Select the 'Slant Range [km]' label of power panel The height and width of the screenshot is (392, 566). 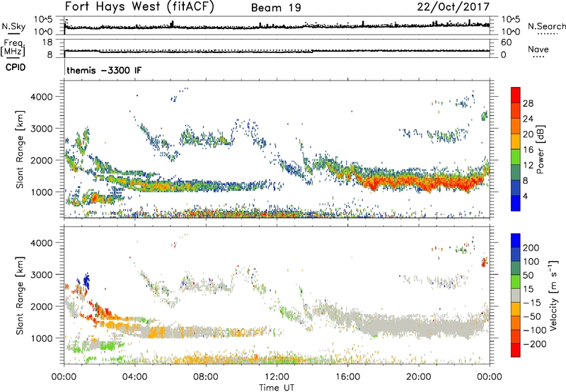coord(20,149)
